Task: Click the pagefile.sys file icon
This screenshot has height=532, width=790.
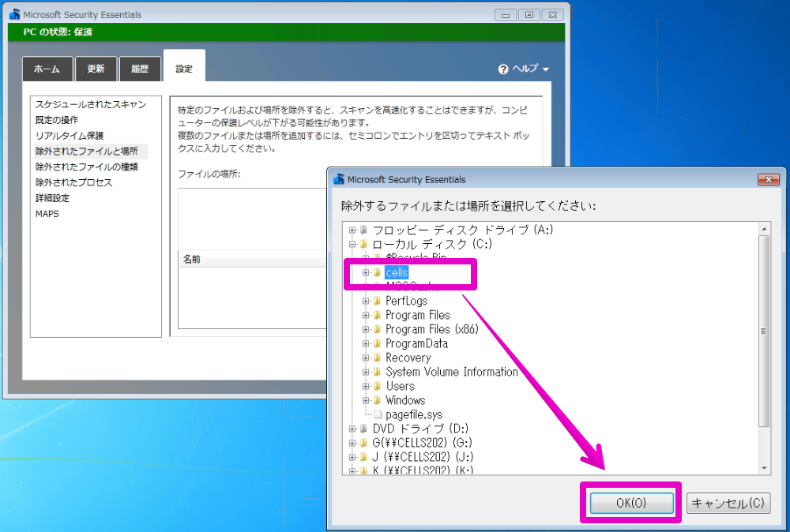Action: coord(378,414)
